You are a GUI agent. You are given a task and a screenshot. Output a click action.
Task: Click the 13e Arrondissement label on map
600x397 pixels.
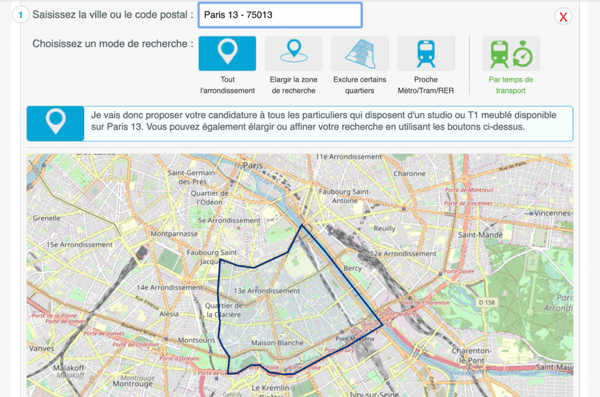point(267,291)
